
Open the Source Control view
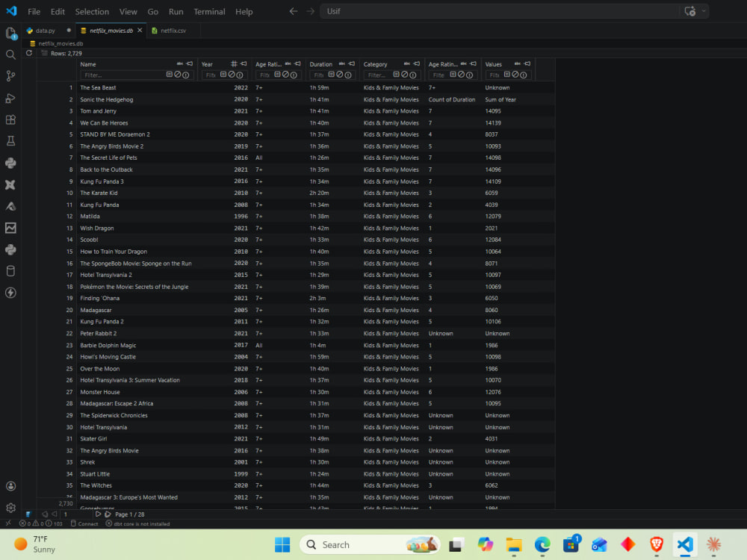point(10,76)
